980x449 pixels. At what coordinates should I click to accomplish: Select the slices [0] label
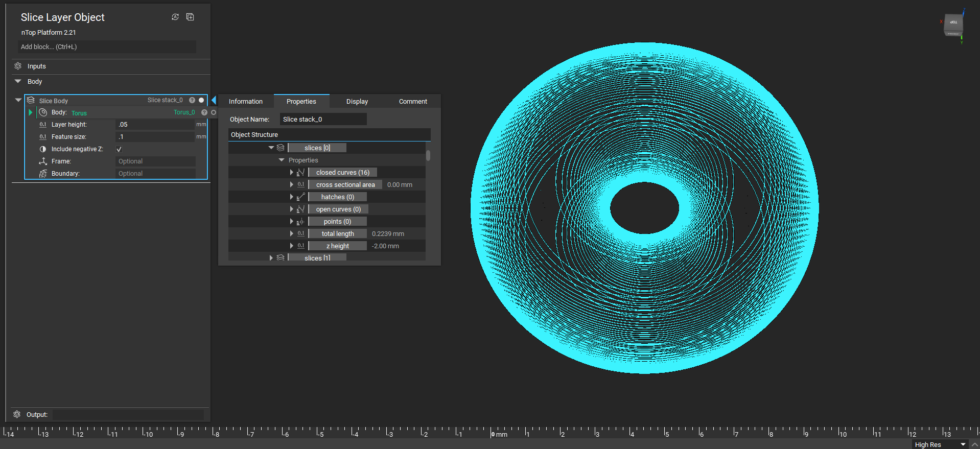click(x=317, y=148)
